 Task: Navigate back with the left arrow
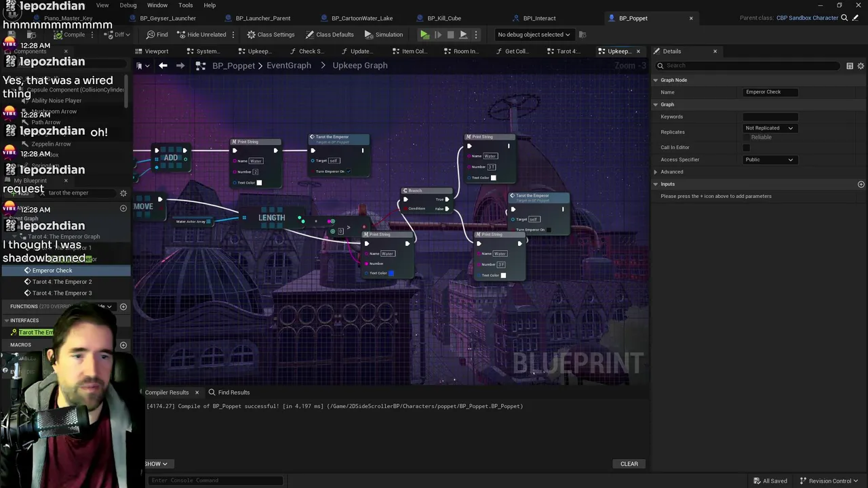(163, 66)
